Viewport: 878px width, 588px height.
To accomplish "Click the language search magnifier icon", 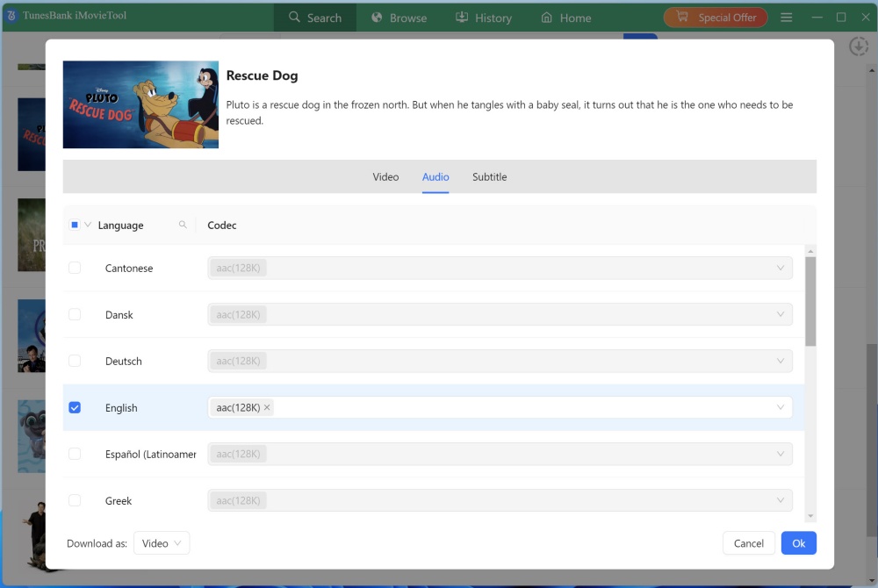I will [x=183, y=226].
